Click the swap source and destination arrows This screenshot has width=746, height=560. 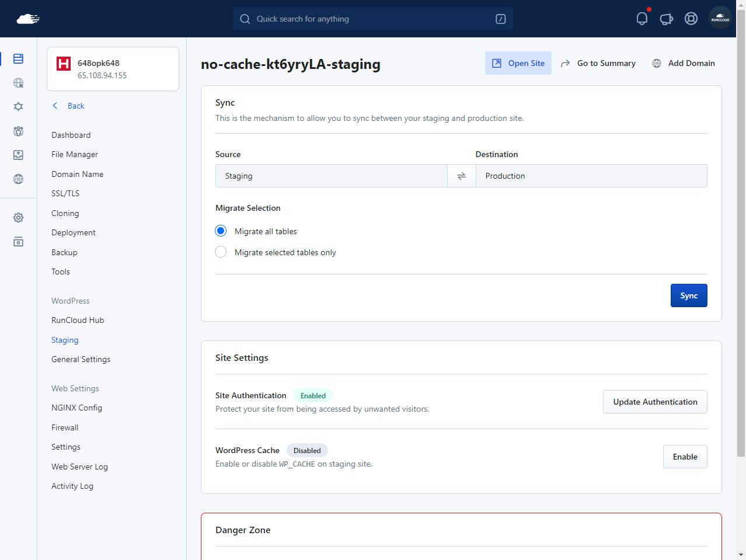tap(461, 176)
